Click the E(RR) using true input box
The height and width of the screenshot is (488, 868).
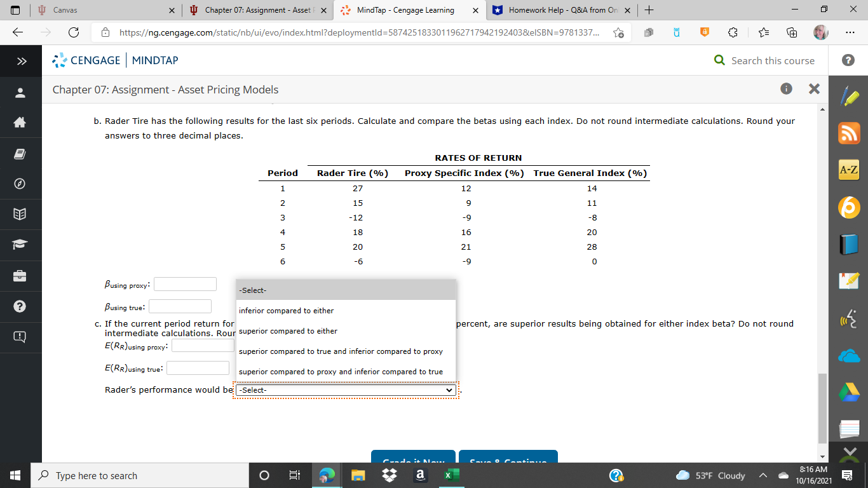[198, 368]
